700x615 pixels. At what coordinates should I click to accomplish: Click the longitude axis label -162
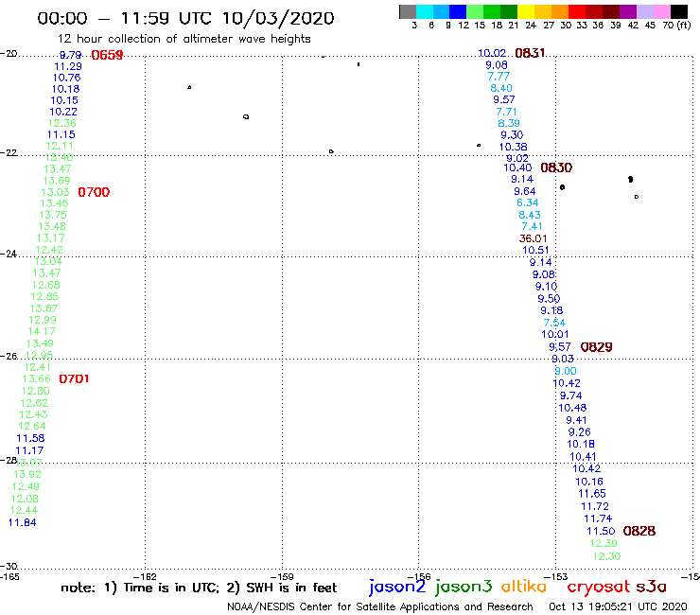tap(145, 576)
